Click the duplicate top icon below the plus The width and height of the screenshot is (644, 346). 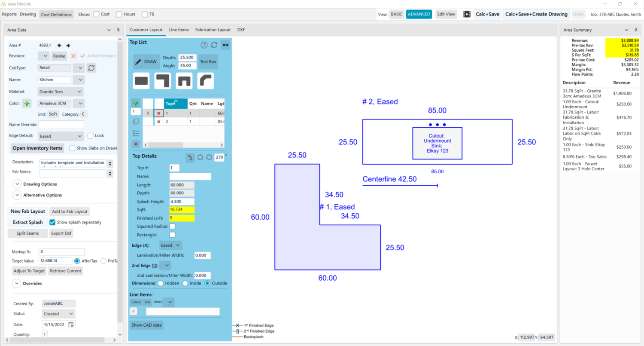[136, 121]
